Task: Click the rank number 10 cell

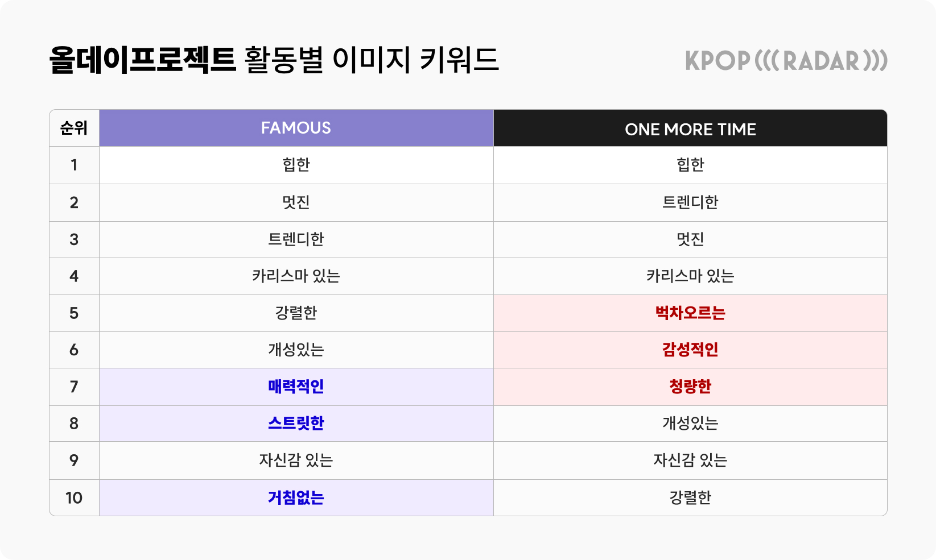Action: tap(74, 497)
